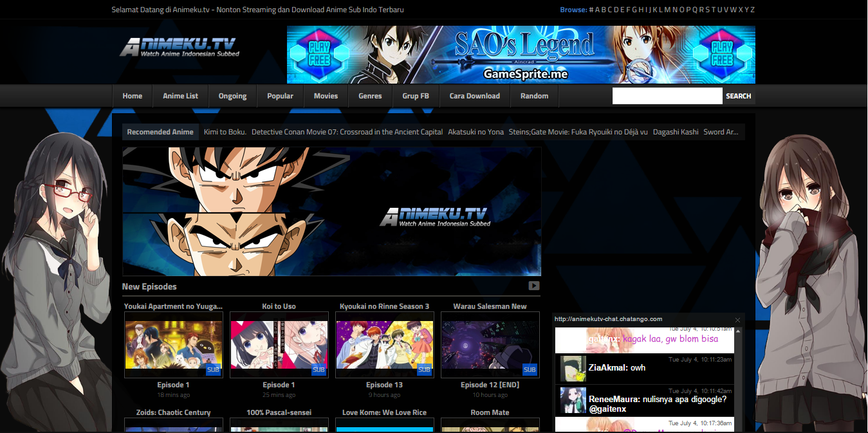Open the Genres menu item
The image size is (868, 433).
(x=371, y=96)
